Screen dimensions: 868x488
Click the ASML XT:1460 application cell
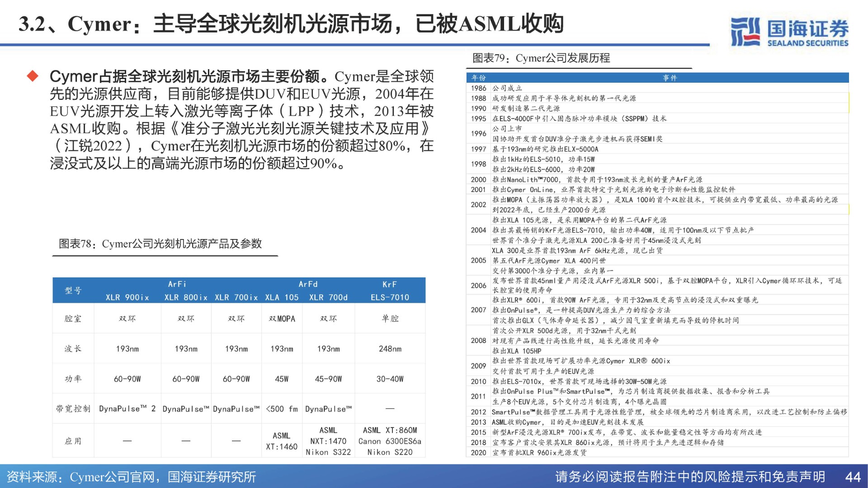pyautogui.click(x=281, y=441)
